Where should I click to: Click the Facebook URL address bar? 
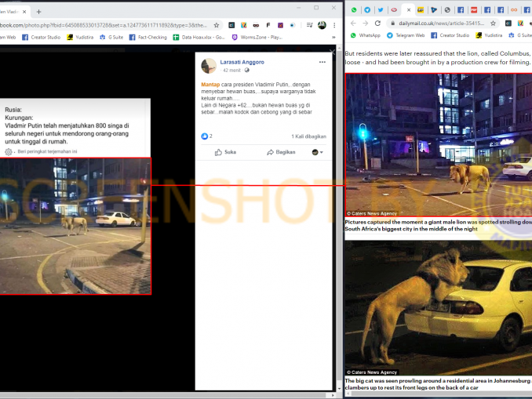tap(104, 25)
